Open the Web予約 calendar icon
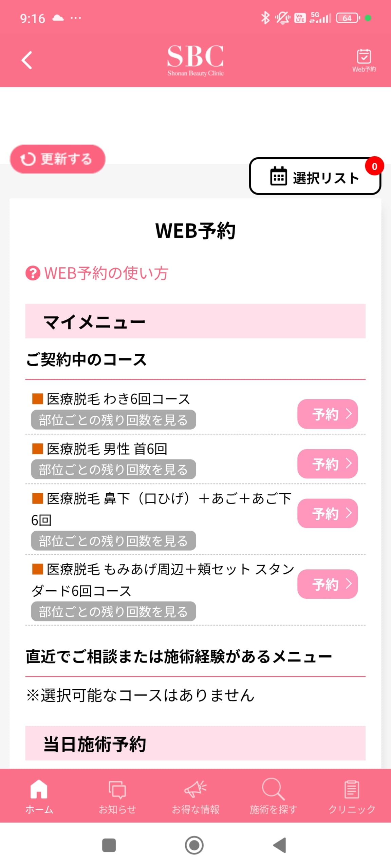Screen dimensions: 391x868 [364, 60]
